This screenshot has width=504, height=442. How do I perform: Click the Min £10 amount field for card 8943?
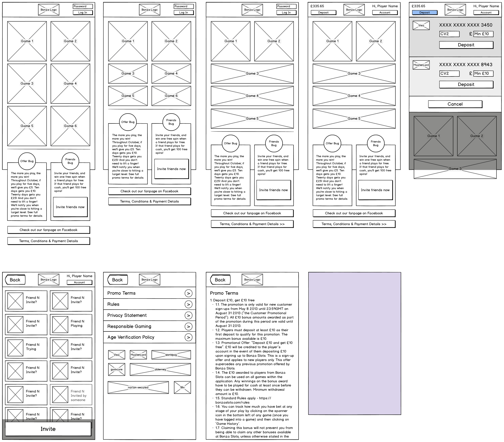click(483, 73)
